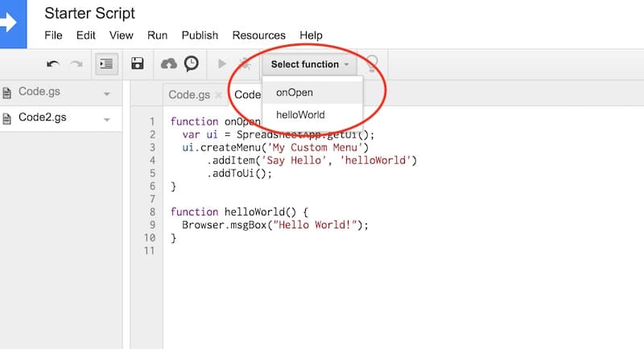
Task: Click the blue arrow Apps Script logo
Action: (x=10, y=22)
